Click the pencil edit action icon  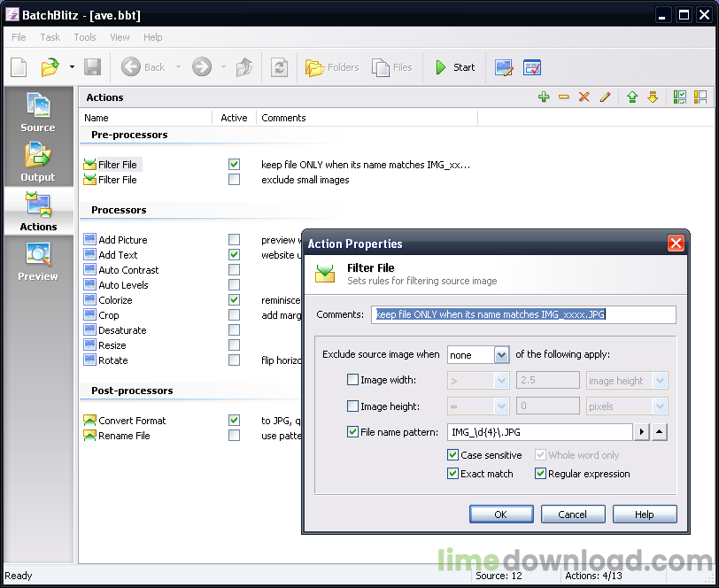[x=606, y=97]
